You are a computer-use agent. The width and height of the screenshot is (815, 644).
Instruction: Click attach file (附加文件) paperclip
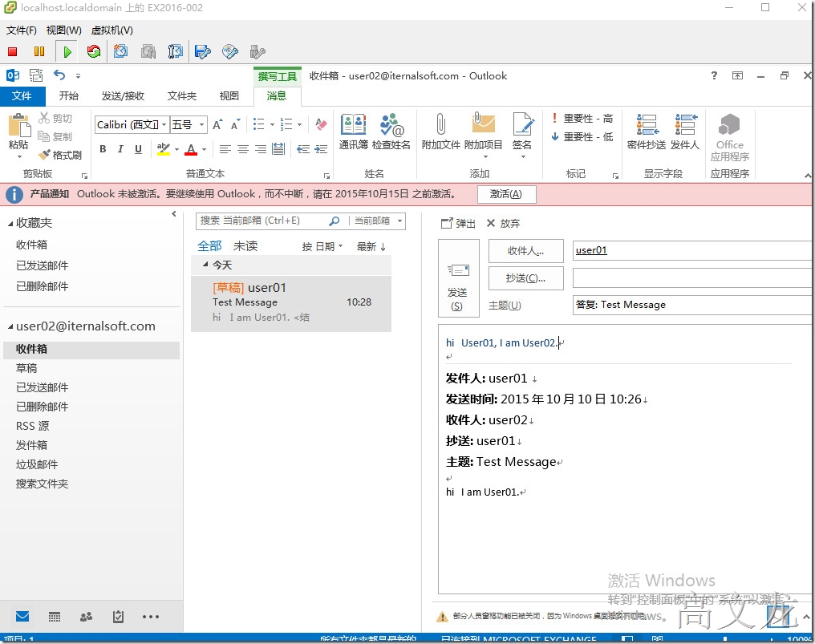pyautogui.click(x=440, y=132)
